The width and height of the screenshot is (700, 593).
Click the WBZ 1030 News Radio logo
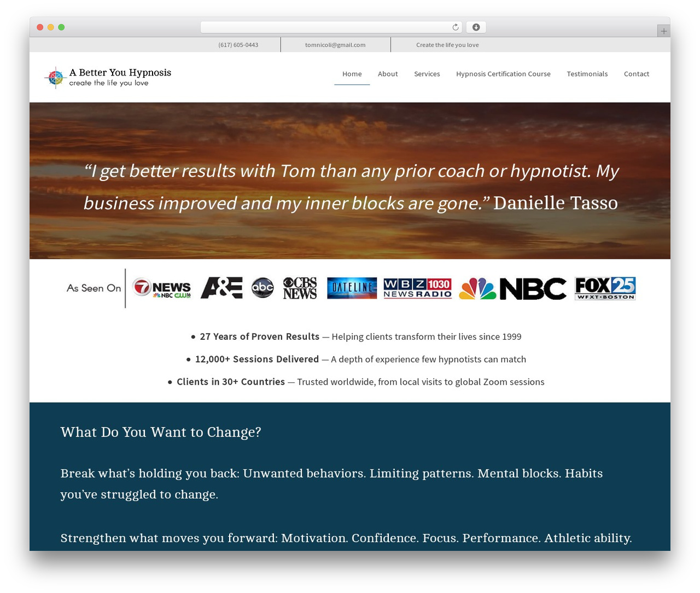point(417,288)
